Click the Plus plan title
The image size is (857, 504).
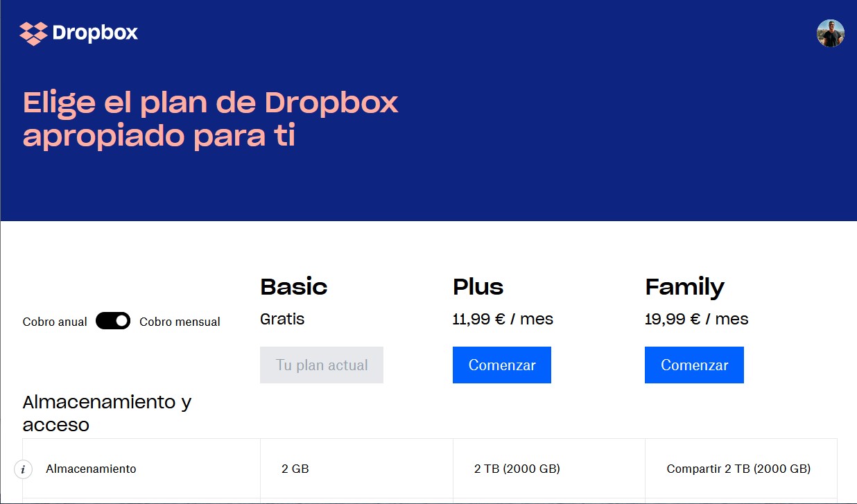click(478, 287)
